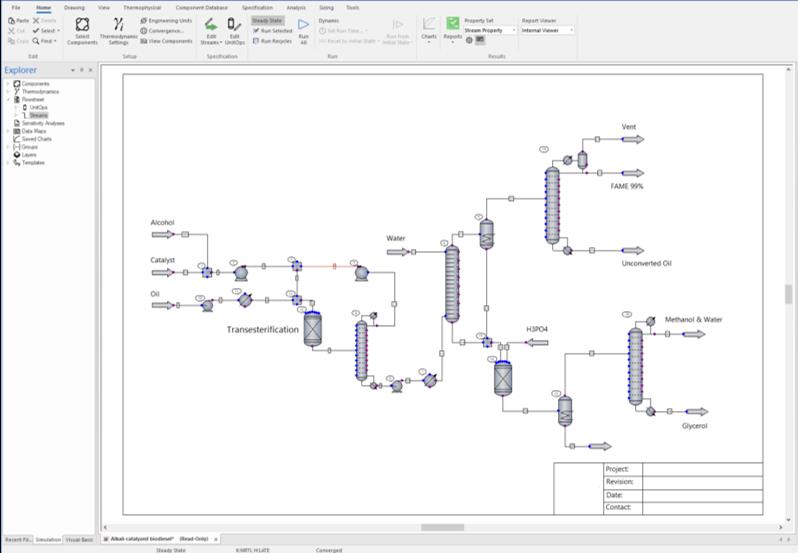The width and height of the screenshot is (798, 553).
Task: Close the Explorer panel
Action: pos(91,70)
